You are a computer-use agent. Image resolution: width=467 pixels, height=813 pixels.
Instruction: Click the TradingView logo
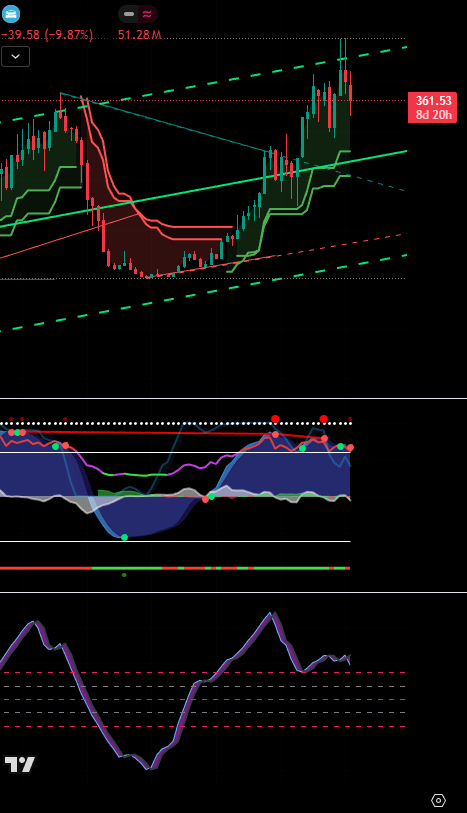pos(20,764)
